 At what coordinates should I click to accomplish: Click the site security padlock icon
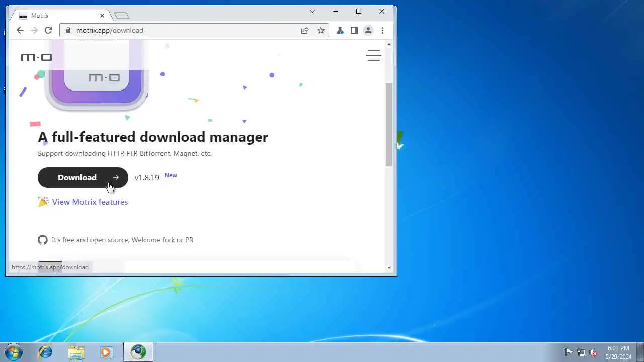pos(68,30)
